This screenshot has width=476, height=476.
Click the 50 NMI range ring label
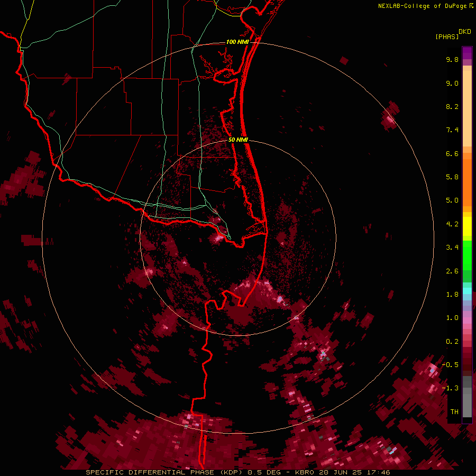coord(238,140)
